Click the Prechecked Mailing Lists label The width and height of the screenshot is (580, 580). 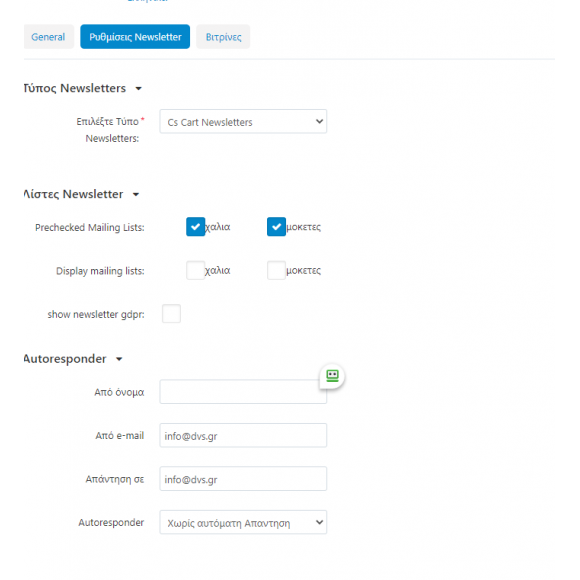coord(90,227)
